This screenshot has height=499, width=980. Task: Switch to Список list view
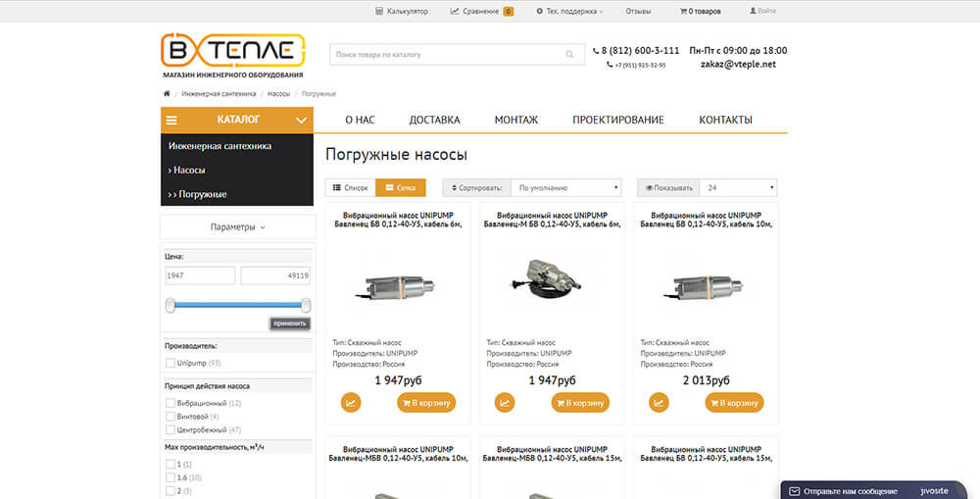click(350, 187)
